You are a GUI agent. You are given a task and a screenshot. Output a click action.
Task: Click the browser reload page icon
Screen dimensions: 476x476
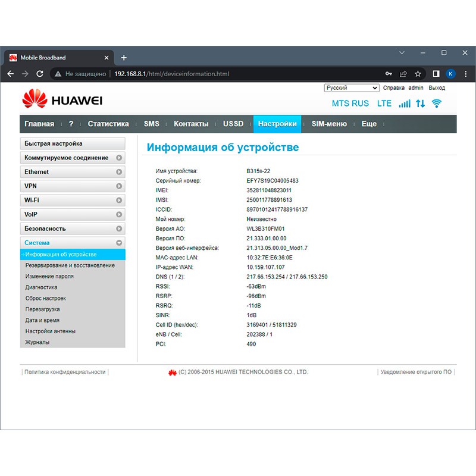[40, 74]
